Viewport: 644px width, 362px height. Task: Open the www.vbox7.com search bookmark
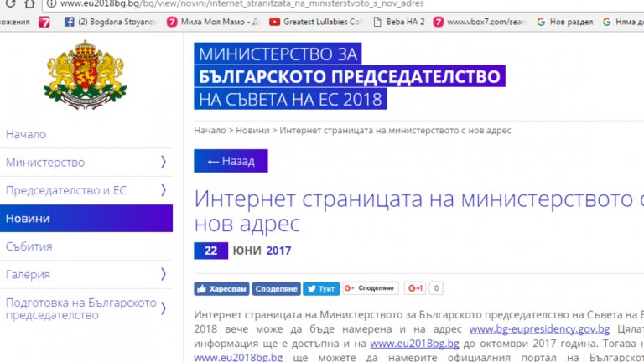[x=480, y=22]
